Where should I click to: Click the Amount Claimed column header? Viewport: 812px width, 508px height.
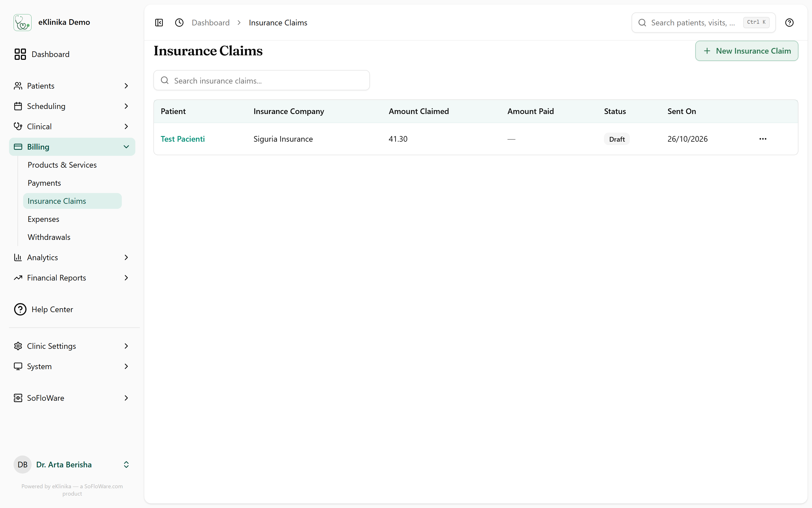tap(418, 111)
